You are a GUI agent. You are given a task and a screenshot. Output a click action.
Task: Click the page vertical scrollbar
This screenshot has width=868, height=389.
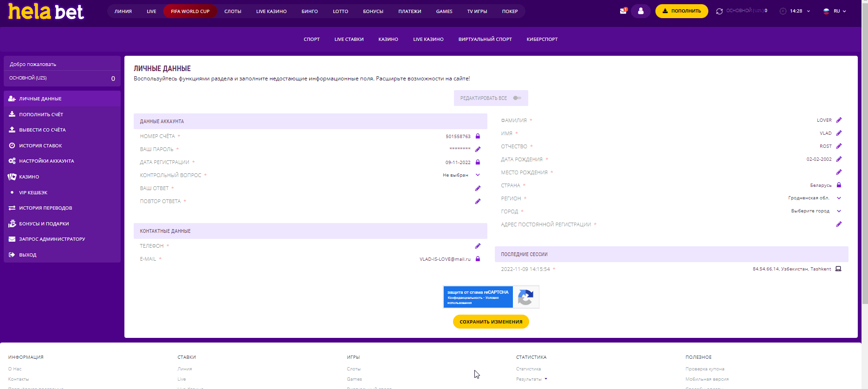tap(865, 153)
